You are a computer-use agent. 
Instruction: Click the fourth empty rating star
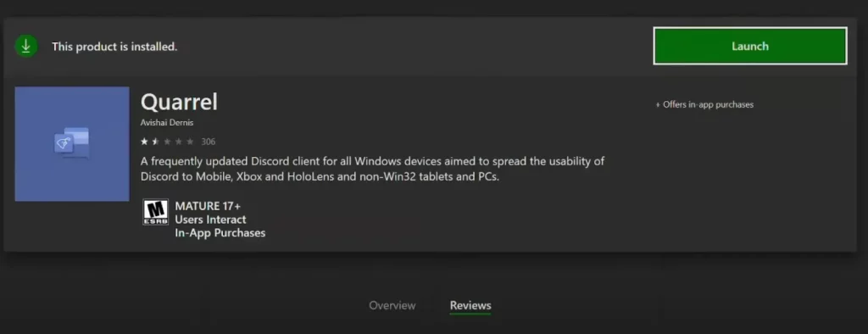coord(178,142)
